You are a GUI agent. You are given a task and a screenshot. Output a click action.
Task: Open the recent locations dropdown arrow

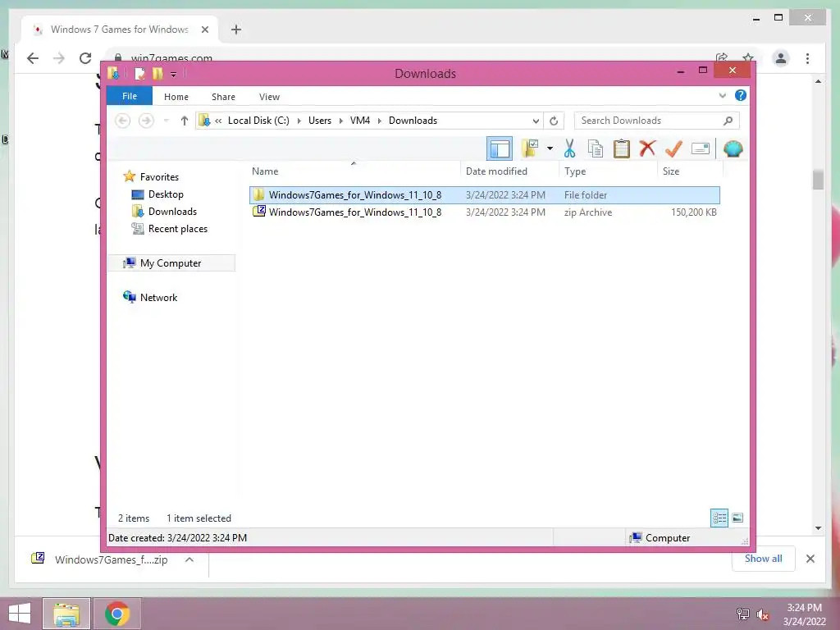167,121
